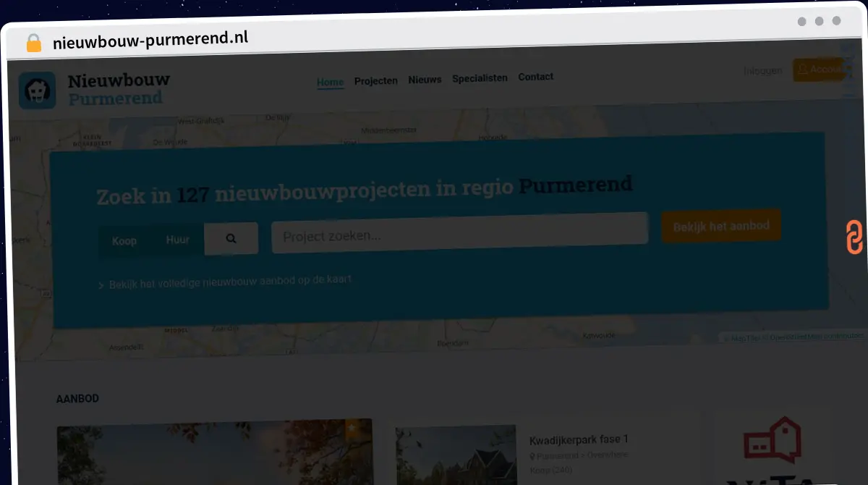Image resolution: width=868 pixels, height=485 pixels.
Task: Click the red house logo in sidebar
Action: pos(773,441)
